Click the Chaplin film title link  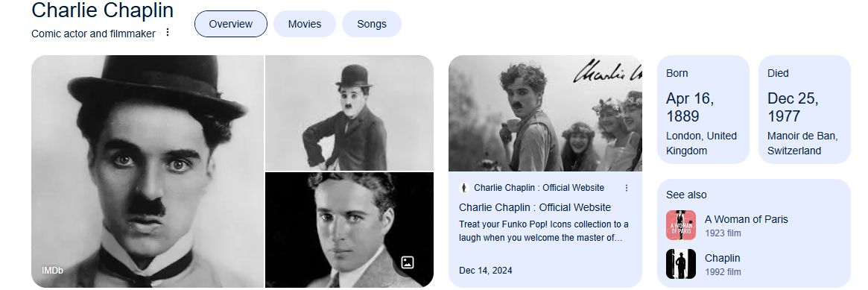pyautogui.click(x=723, y=258)
